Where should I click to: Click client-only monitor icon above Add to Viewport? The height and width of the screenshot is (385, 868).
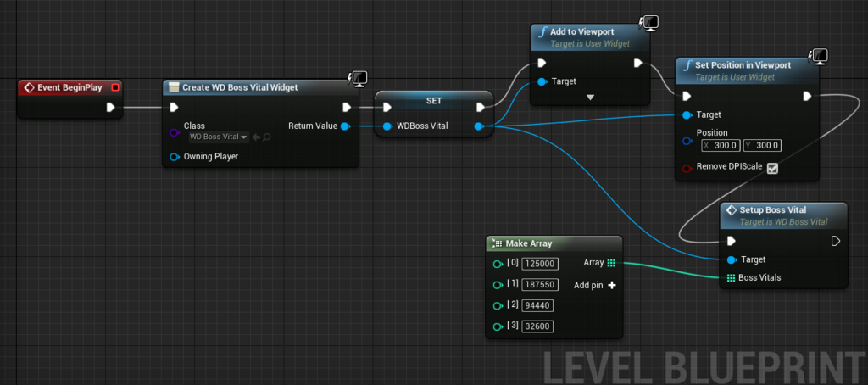(648, 23)
